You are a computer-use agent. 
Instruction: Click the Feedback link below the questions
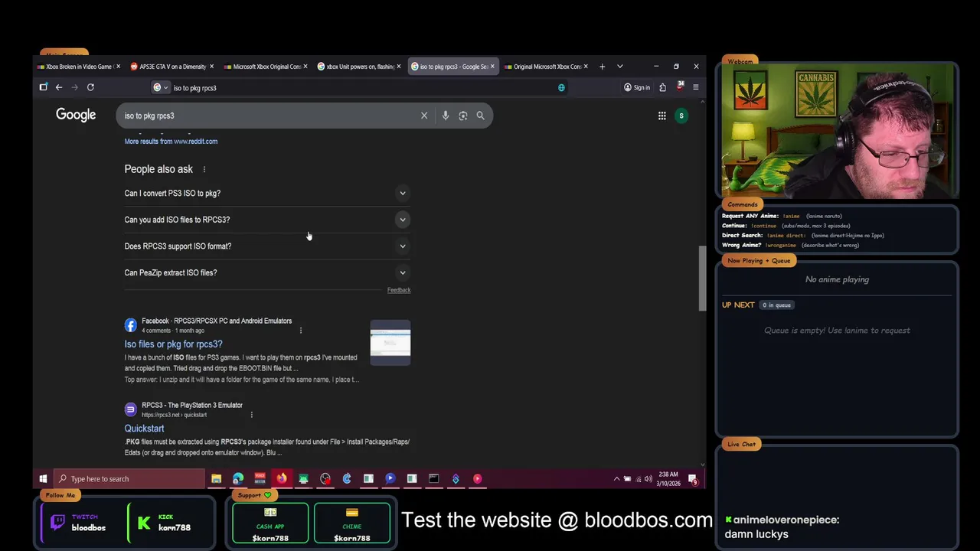coord(399,290)
